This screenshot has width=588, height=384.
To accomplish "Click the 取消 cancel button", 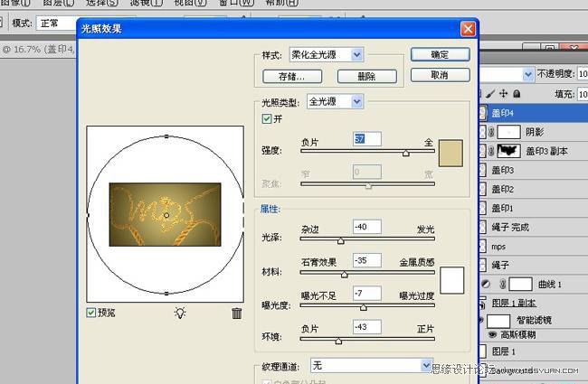I will click(x=440, y=75).
